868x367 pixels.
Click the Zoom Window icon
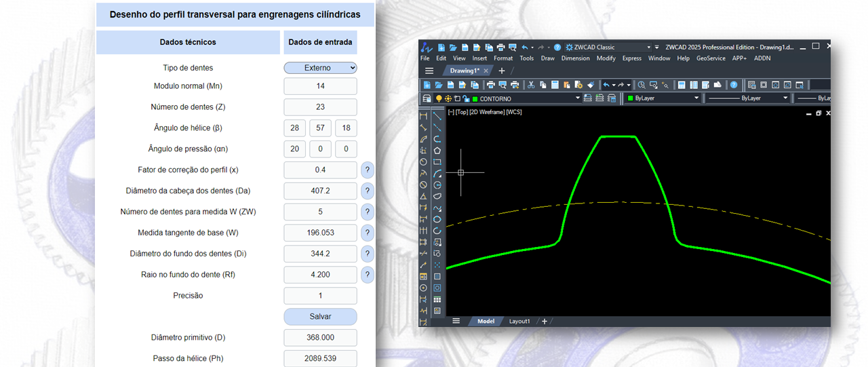[x=654, y=85]
